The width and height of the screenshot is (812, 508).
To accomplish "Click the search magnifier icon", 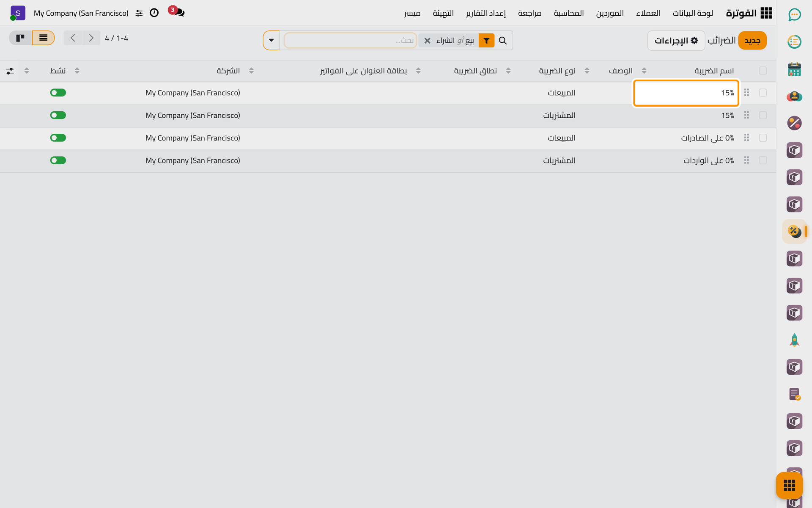I will [502, 41].
